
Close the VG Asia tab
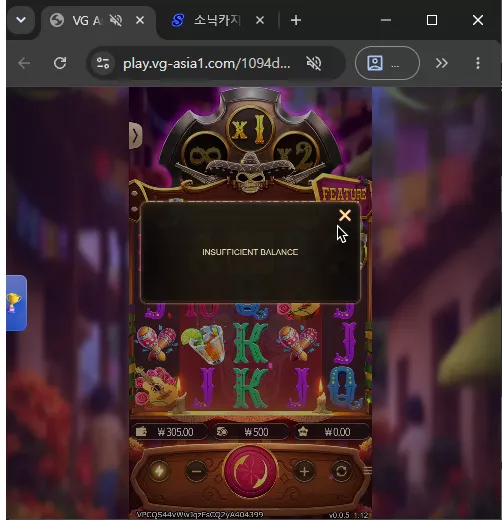(140, 21)
